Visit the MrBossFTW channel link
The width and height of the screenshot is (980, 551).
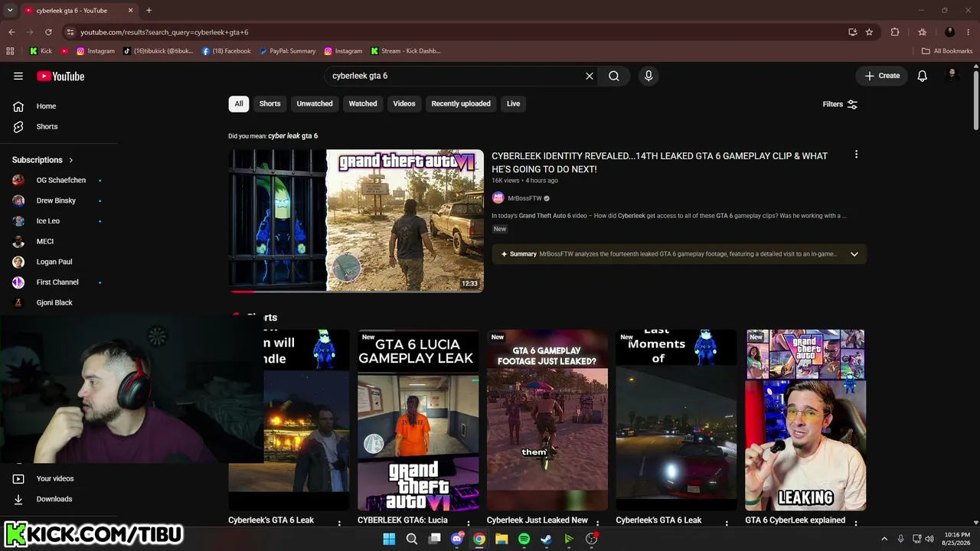[x=524, y=198]
